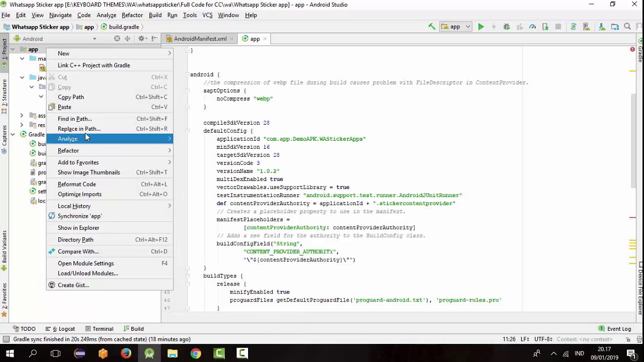This screenshot has height=362, width=644.
Task: Click tool window toggle icon bottom-left corner
Action: click(x=6, y=339)
